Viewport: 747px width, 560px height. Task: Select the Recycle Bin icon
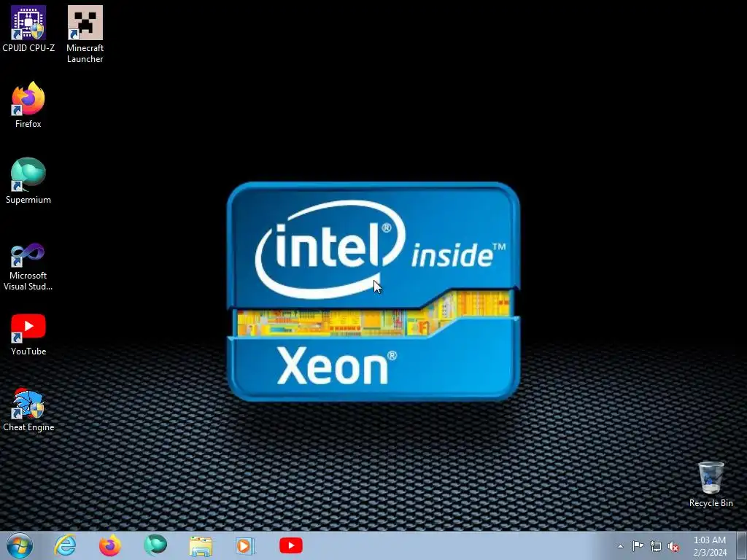(x=711, y=484)
